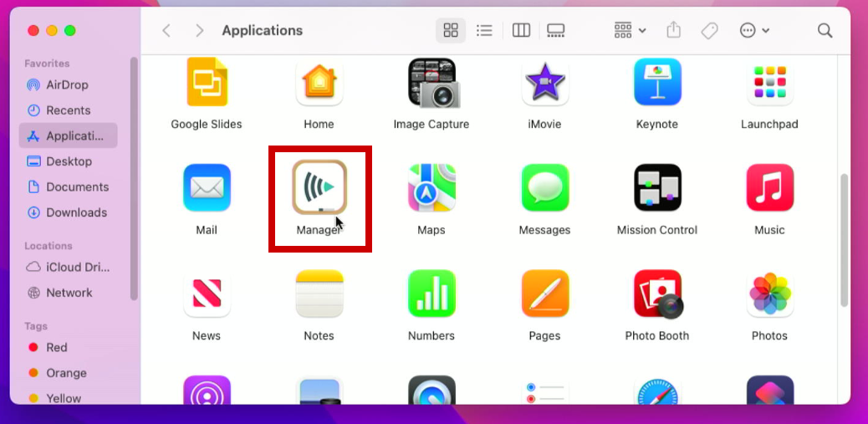868x424 pixels.
Task: Switch to list view in toolbar
Action: pos(484,30)
